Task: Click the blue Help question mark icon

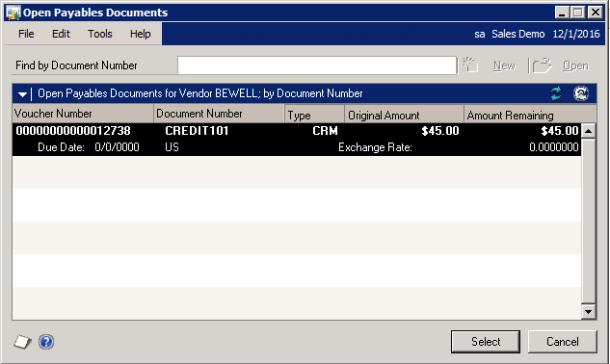Action: click(x=46, y=342)
